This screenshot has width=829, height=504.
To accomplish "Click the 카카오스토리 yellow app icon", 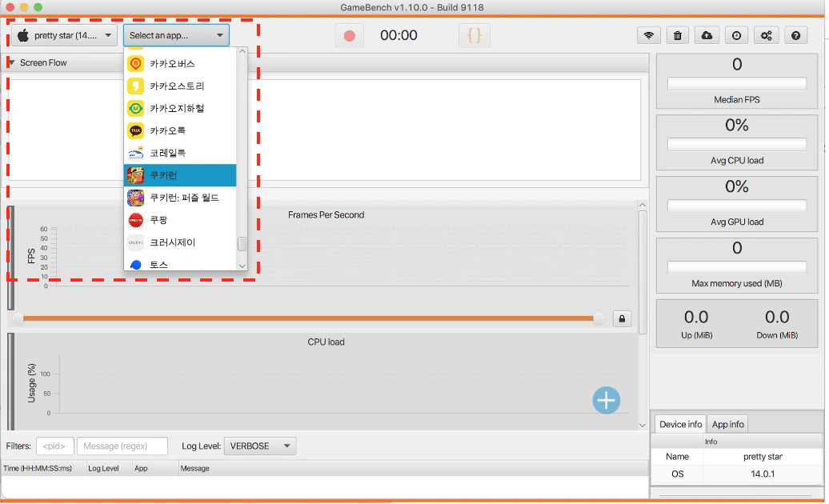I will tap(136, 86).
